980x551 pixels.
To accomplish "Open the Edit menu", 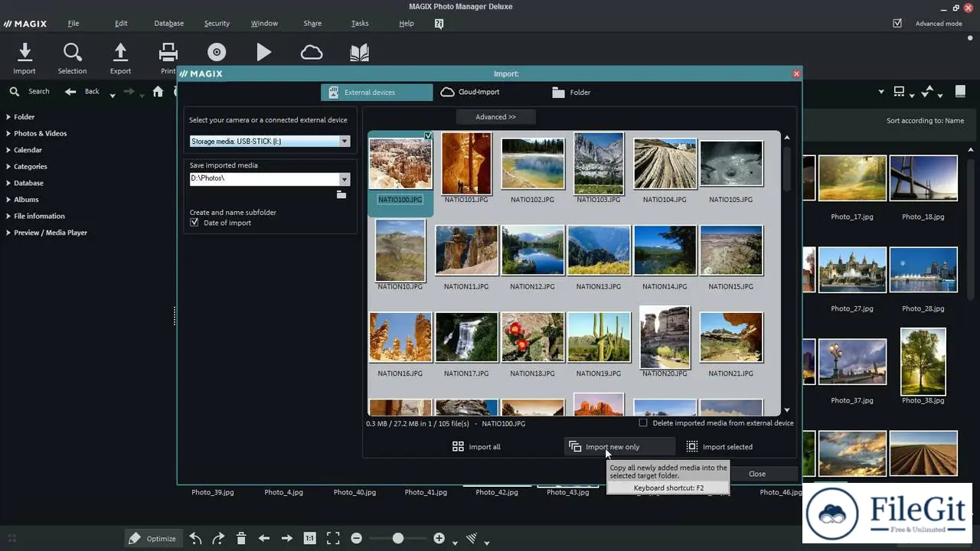I will (x=121, y=24).
